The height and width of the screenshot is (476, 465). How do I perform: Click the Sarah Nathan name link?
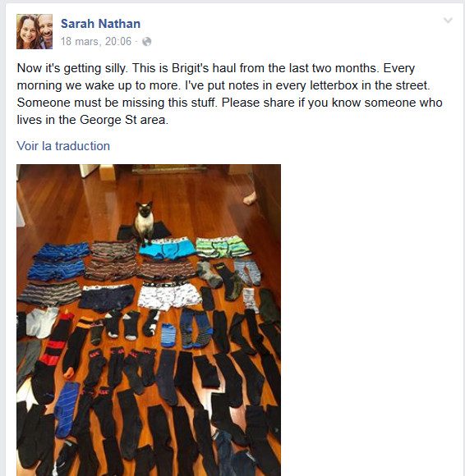tap(100, 24)
